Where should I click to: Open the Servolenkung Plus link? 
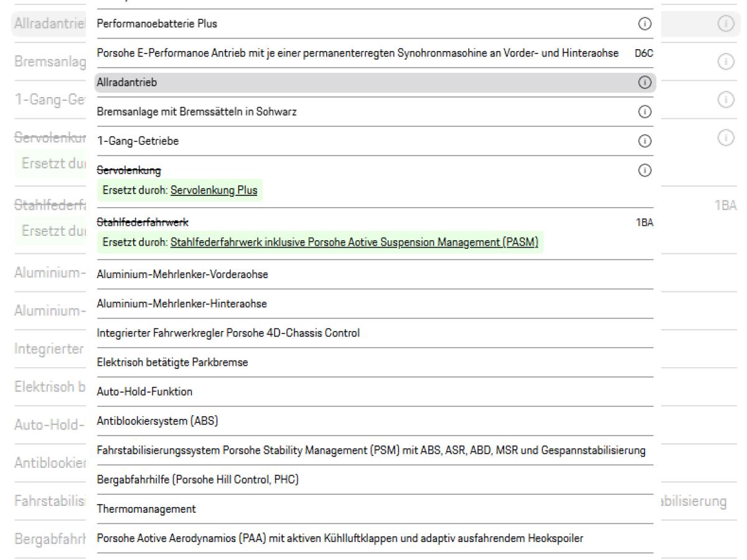(214, 190)
